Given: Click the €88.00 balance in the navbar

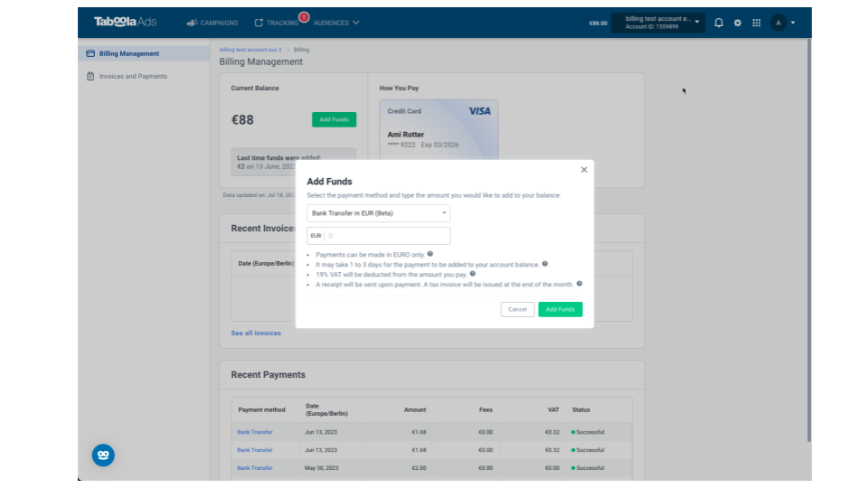Looking at the screenshot, I should coord(598,23).
